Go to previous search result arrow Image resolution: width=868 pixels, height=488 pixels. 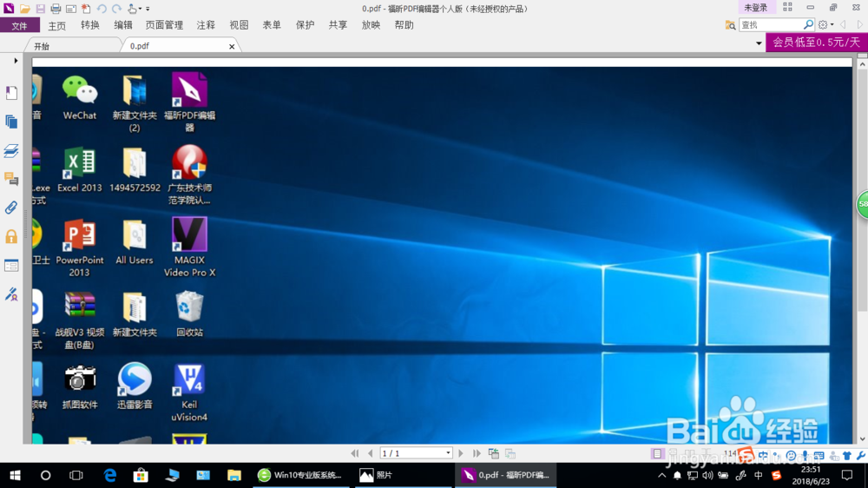point(843,24)
